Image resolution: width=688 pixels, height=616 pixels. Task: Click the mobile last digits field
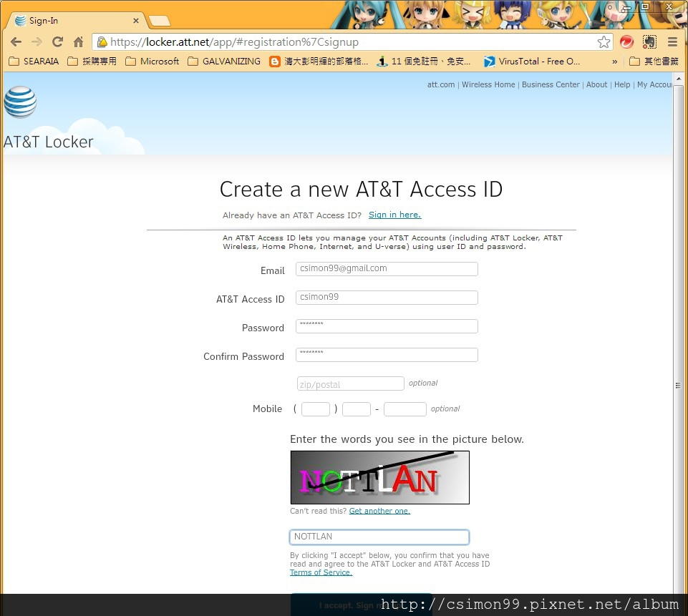tap(405, 409)
